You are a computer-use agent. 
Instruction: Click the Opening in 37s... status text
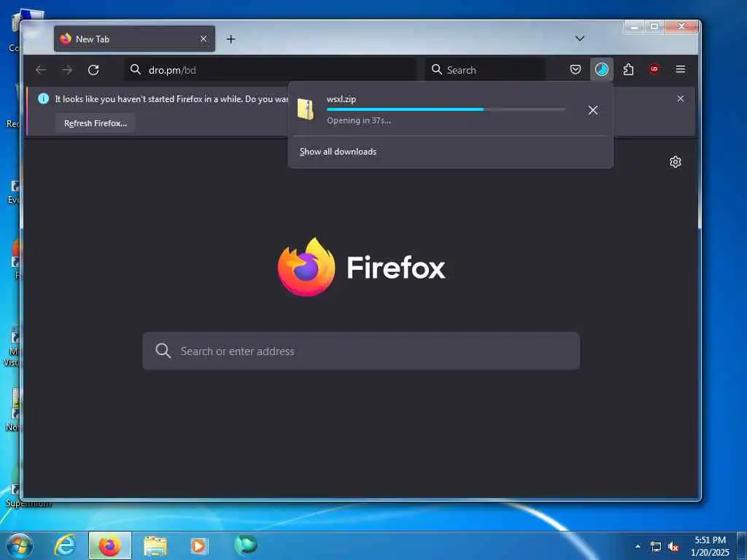coord(359,120)
